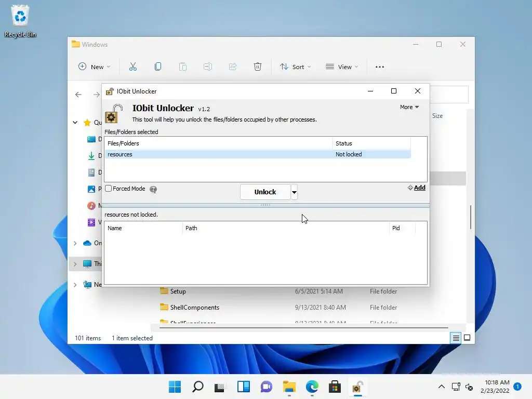Switch Explorer to details view icon

point(456,338)
